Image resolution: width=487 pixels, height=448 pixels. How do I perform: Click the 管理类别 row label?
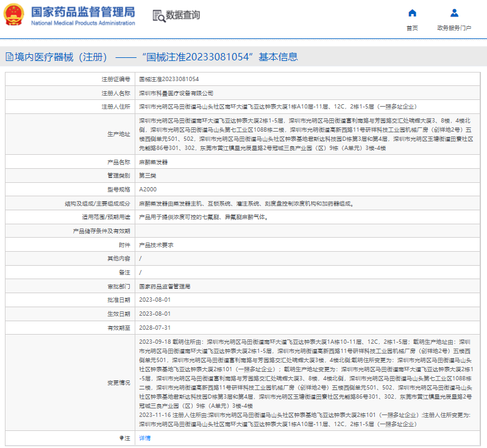point(119,176)
